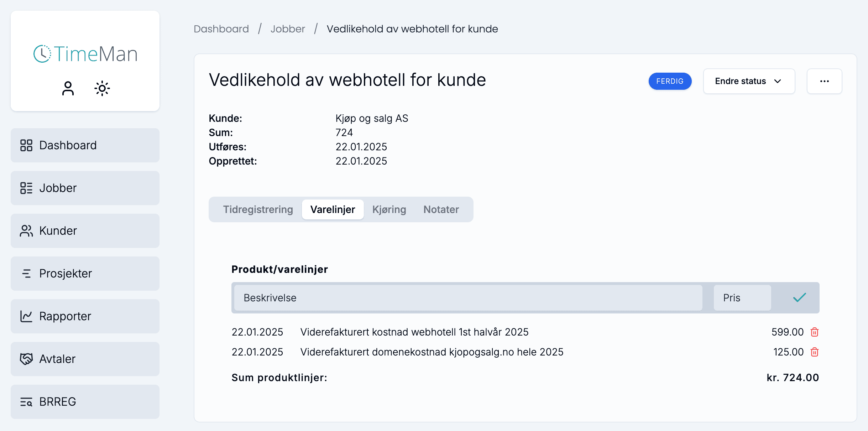Open the three-dot more options menu

[x=824, y=81]
